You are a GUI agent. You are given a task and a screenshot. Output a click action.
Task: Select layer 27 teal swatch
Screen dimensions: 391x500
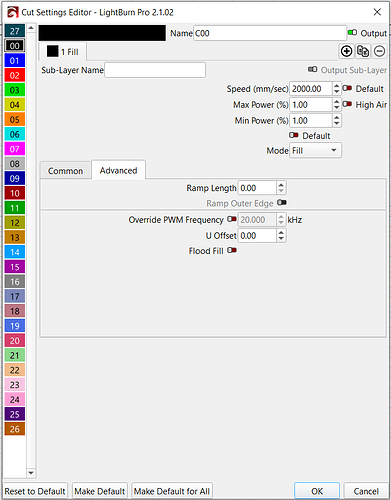pos(15,31)
